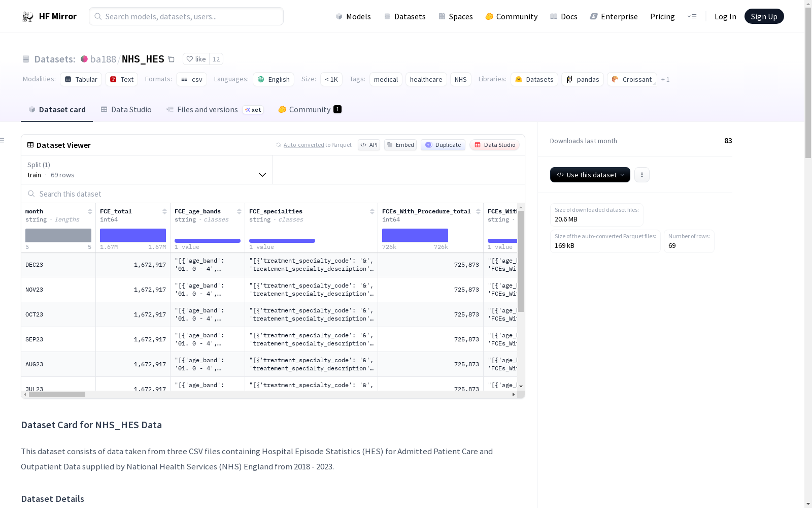Open Enterprise in top navigation
Image resolution: width=812 pixels, height=508 pixels.
point(614,17)
